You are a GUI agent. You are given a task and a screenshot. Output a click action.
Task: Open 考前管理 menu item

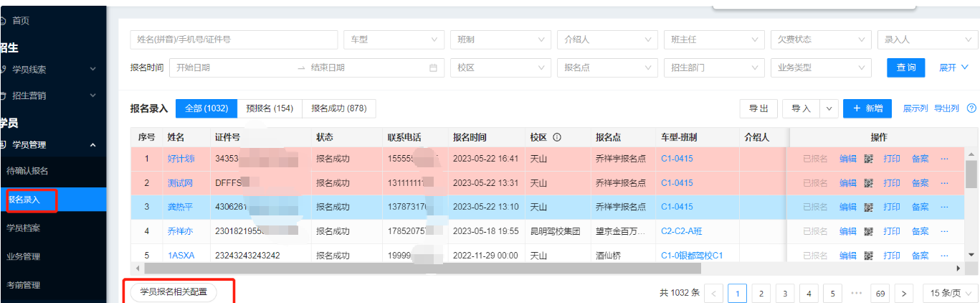pyautogui.click(x=53, y=285)
